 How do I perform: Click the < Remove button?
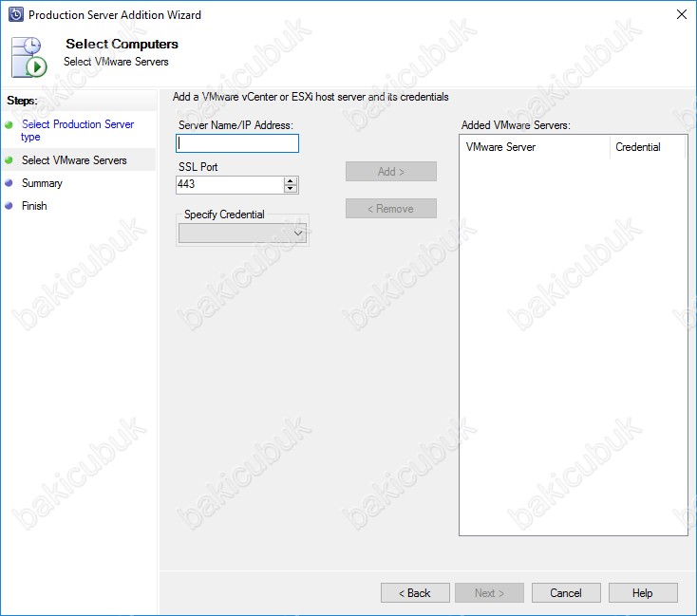pos(391,209)
